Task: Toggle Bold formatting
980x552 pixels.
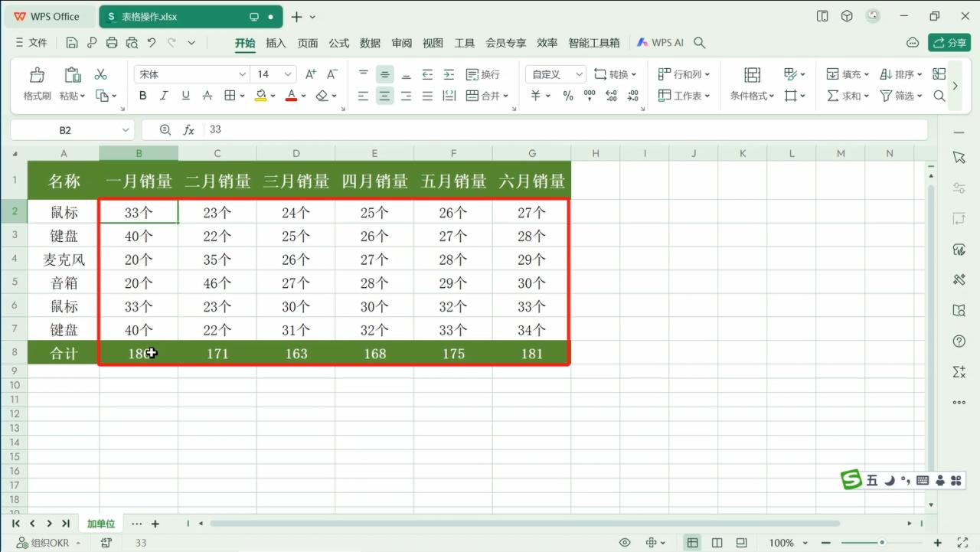Action: point(142,96)
